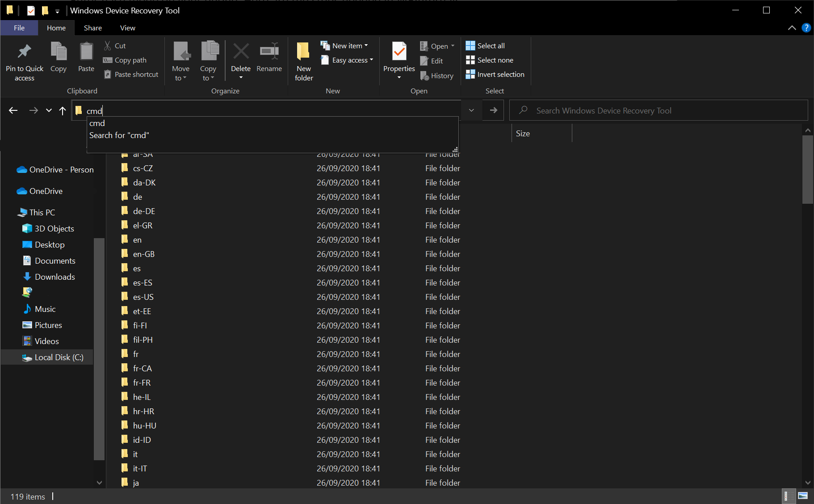Expand the Open button arrow

click(453, 46)
